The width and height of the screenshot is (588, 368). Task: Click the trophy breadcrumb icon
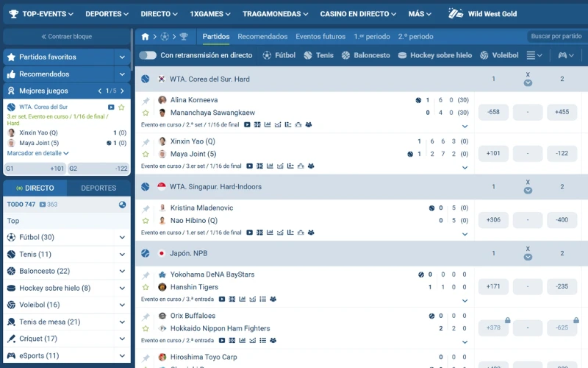click(184, 36)
